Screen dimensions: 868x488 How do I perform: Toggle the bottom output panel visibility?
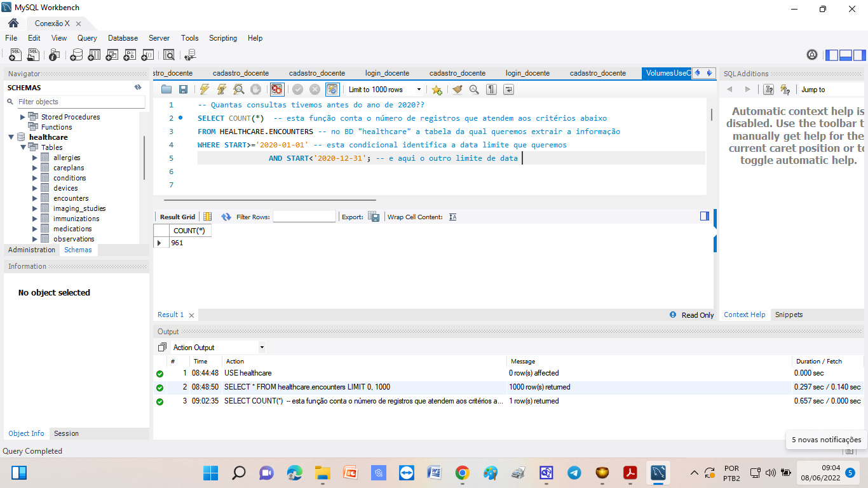pos(846,55)
